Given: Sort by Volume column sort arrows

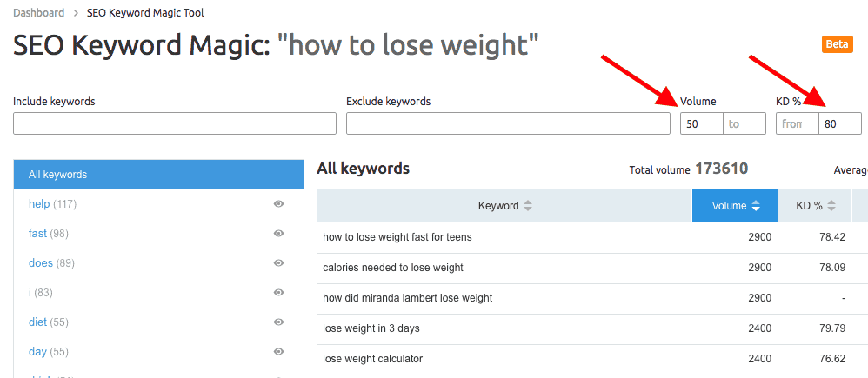Looking at the screenshot, I should tap(756, 206).
